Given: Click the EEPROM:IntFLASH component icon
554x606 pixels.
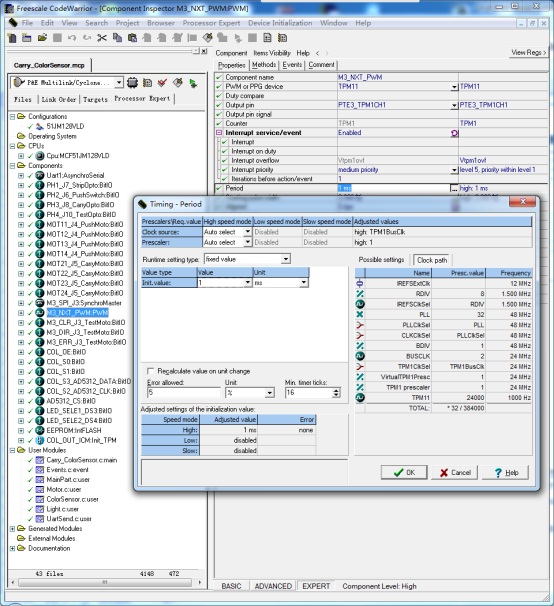Looking at the screenshot, I should click(40, 430).
